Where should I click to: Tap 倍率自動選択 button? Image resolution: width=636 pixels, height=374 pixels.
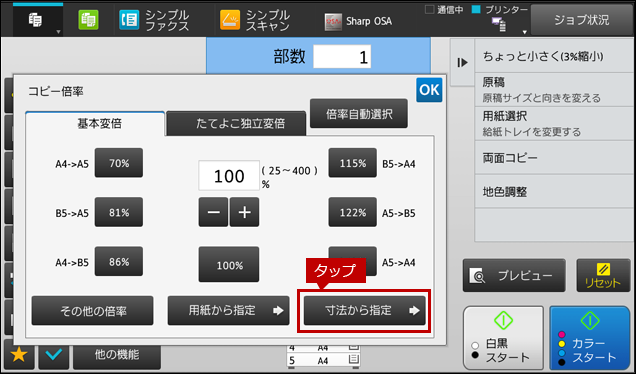coord(359,114)
